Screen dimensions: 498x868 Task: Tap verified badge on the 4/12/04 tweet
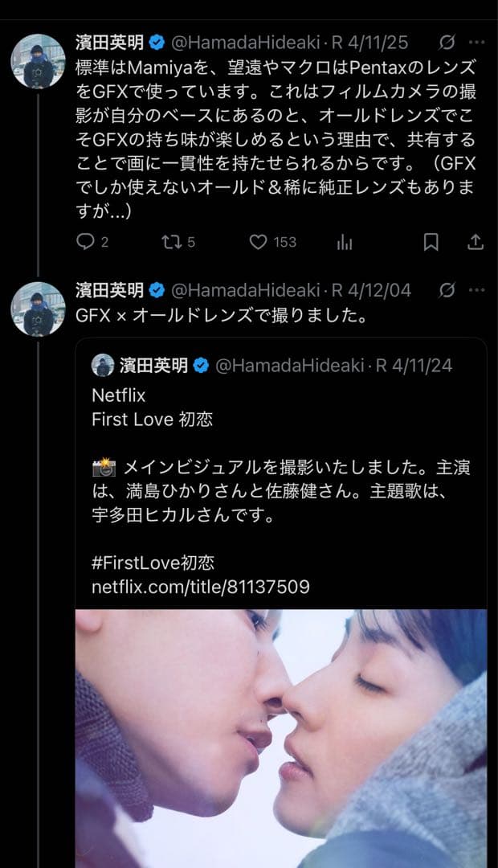(157, 290)
